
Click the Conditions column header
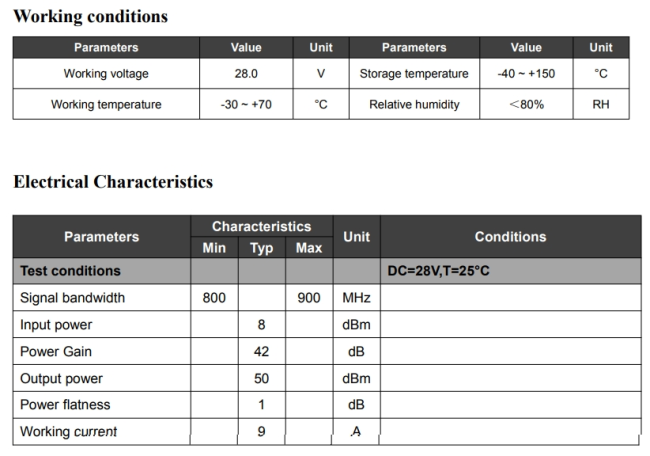tap(510, 237)
